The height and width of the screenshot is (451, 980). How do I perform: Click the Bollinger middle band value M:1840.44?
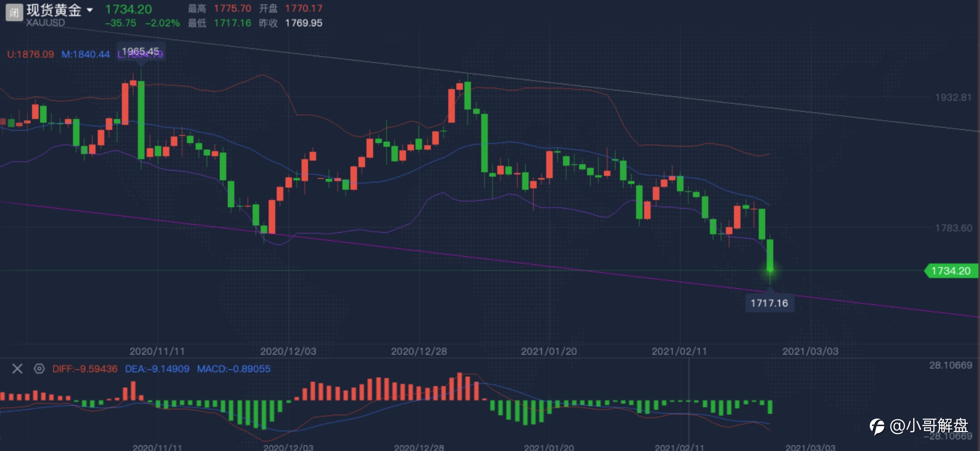click(x=86, y=54)
